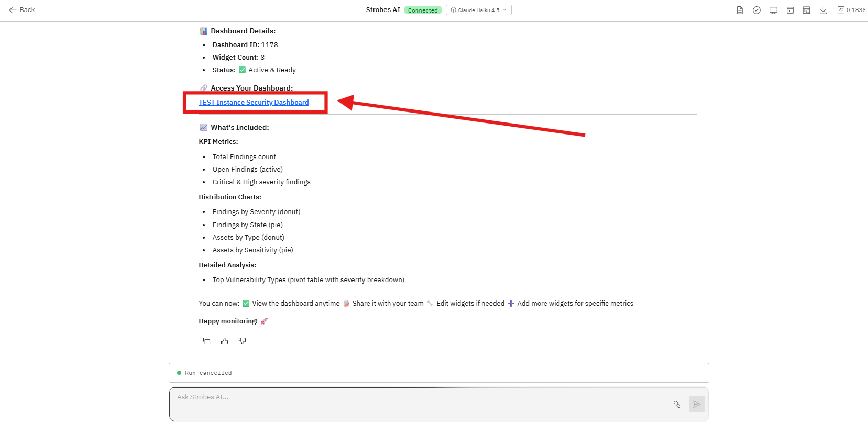This screenshot has width=868, height=425.
Task: Click the 'What's Included:' heading
Action: click(240, 128)
